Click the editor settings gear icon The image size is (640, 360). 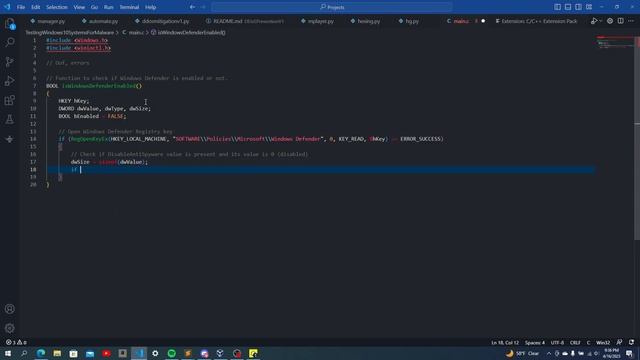click(x=610, y=21)
